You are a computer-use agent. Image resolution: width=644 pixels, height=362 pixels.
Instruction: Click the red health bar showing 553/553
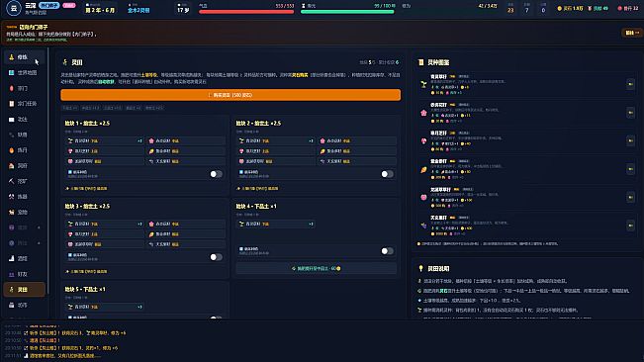click(x=246, y=12)
